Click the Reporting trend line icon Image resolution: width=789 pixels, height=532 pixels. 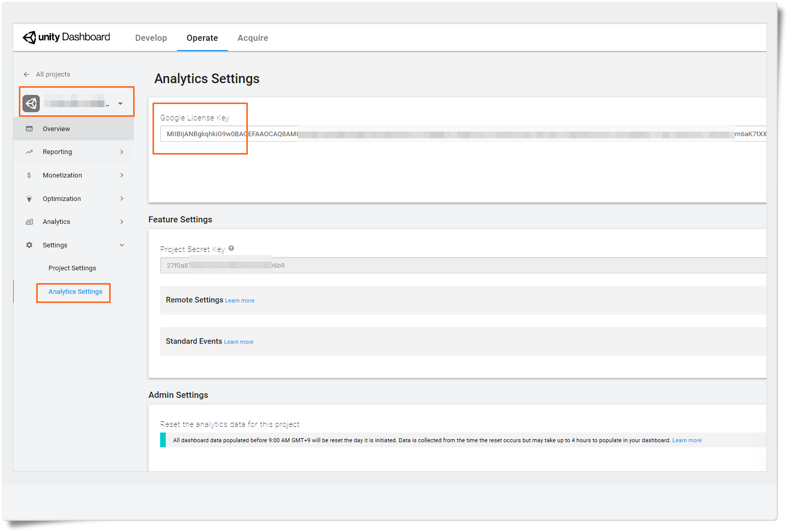(29, 152)
